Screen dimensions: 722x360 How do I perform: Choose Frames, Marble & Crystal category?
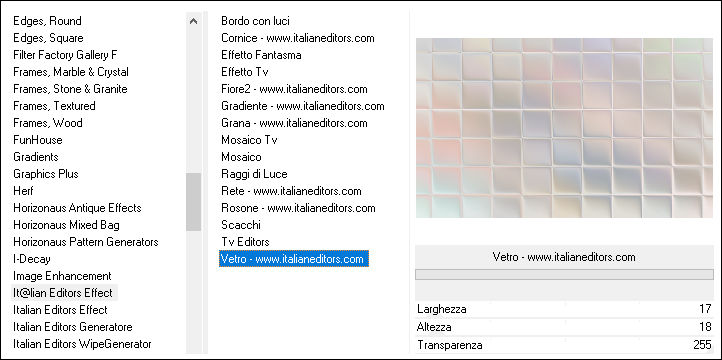click(71, 72)
